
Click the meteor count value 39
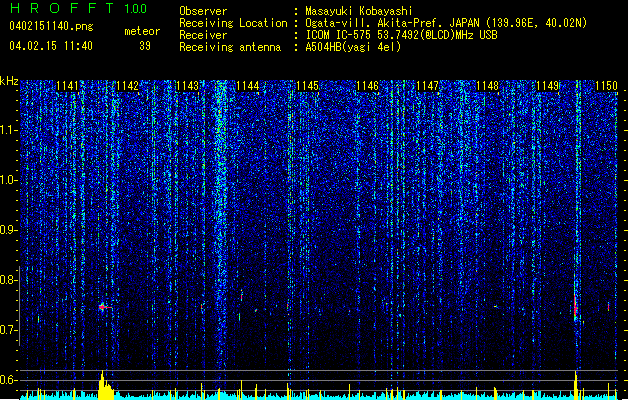click(145, 46)
